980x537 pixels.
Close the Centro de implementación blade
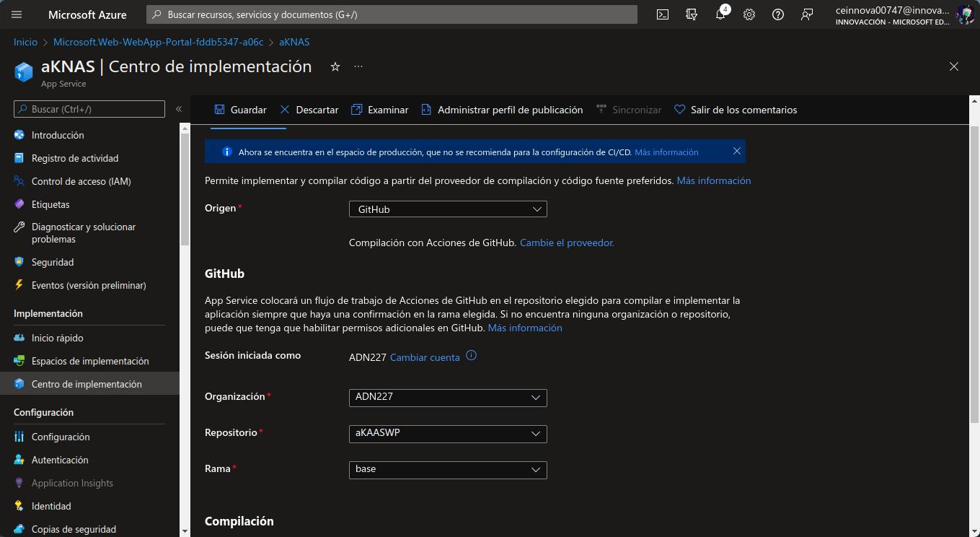point(954,66)
